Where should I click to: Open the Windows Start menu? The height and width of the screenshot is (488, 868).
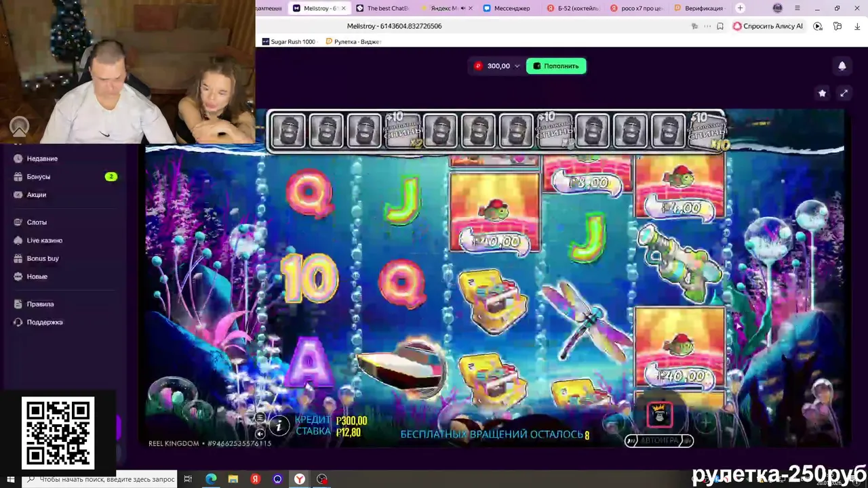pyautogui.click(x=10, y=479)
